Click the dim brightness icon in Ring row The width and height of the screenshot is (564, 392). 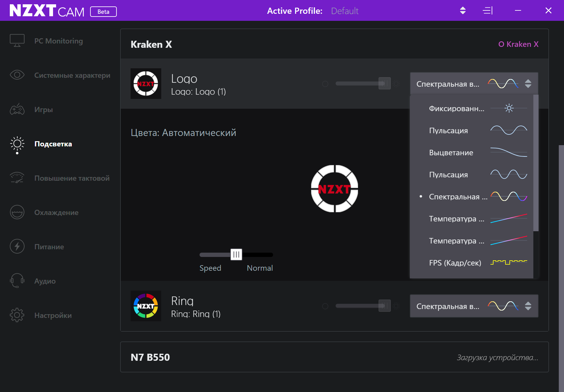click(x=325, y=306)
